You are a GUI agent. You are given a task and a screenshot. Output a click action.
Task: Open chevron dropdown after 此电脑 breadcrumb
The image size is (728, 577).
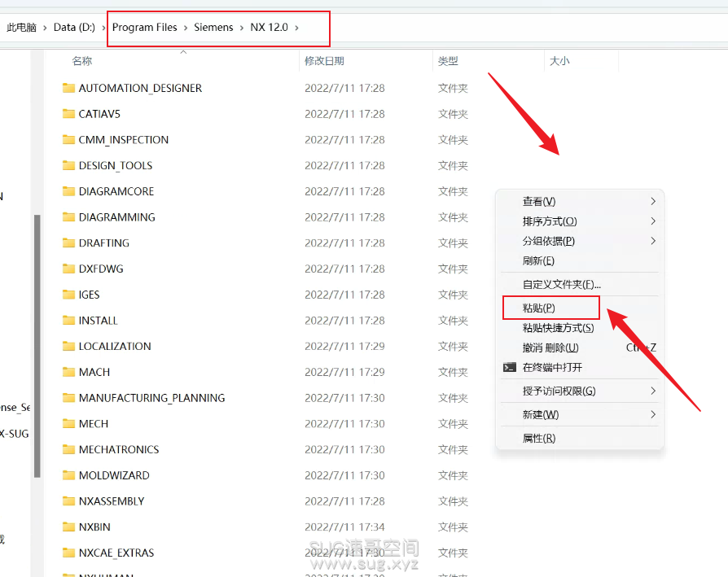[45, 28]
